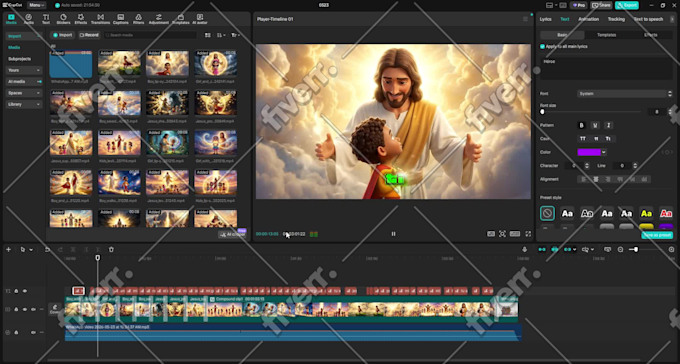Open the Effects panel in the top toolbar
Screen dimensions: 680x364
pos(81,19)
